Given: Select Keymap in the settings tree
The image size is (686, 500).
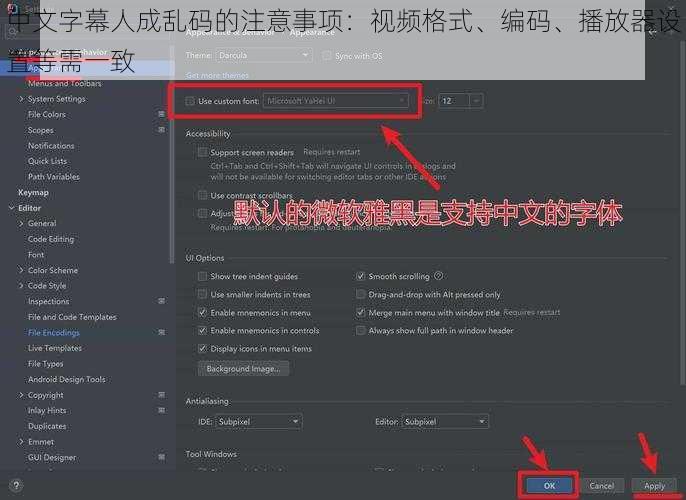Looking at the screenshot, I should click(x=33, y=192).
